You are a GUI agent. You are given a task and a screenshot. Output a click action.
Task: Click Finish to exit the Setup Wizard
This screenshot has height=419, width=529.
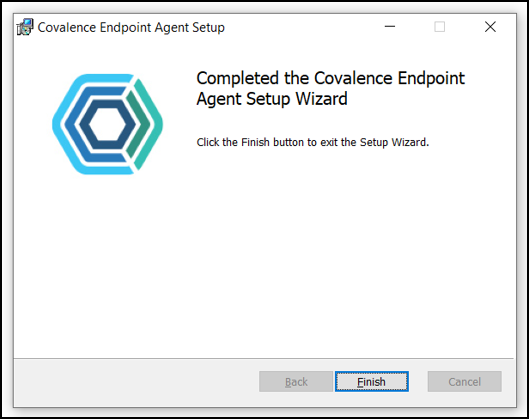372,382
